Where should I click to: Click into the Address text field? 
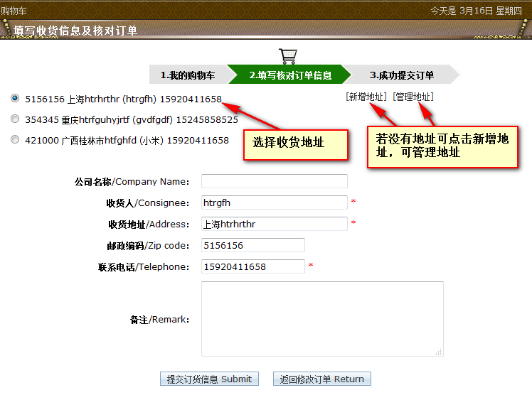(274, 224)
